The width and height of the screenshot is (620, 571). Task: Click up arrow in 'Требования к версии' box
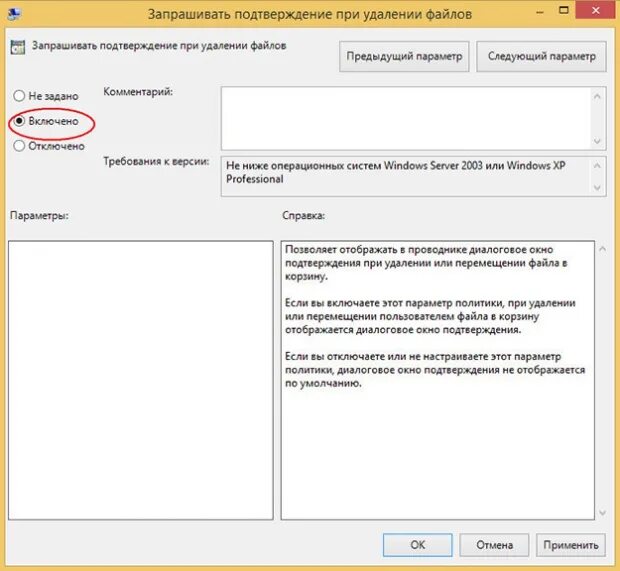597,165
